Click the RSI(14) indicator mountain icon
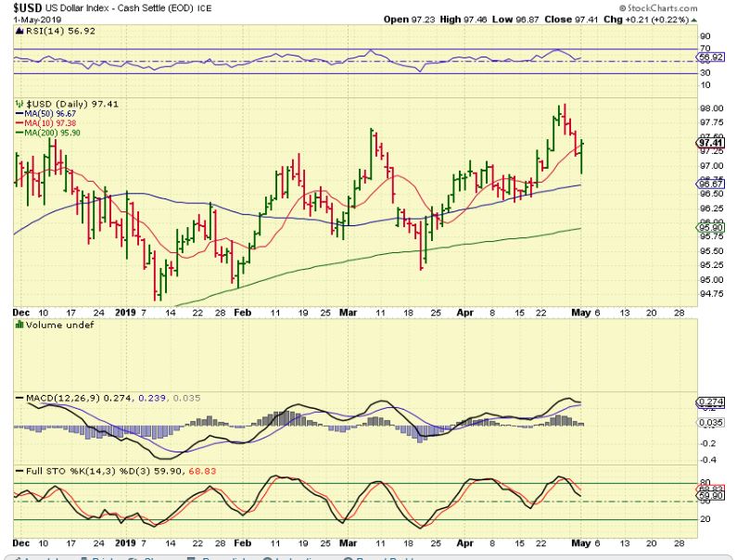This screenshot has height=560, width=737. point(19,31)
